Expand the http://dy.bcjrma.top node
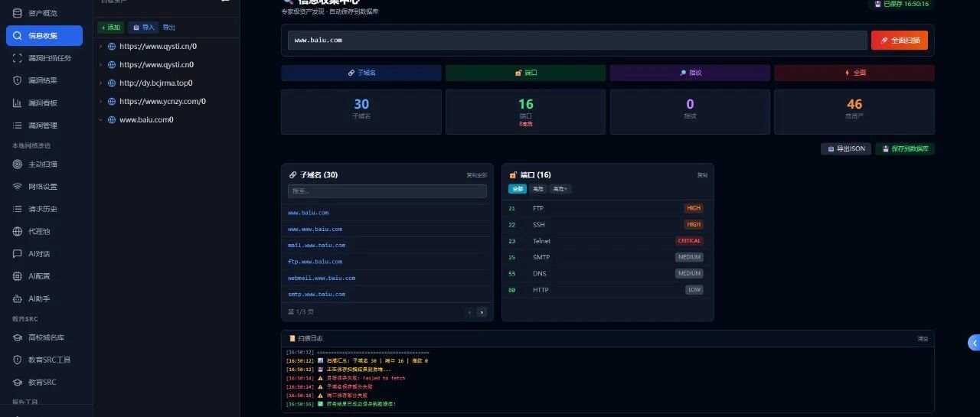The image size is (980, 417). coord(100,83)
